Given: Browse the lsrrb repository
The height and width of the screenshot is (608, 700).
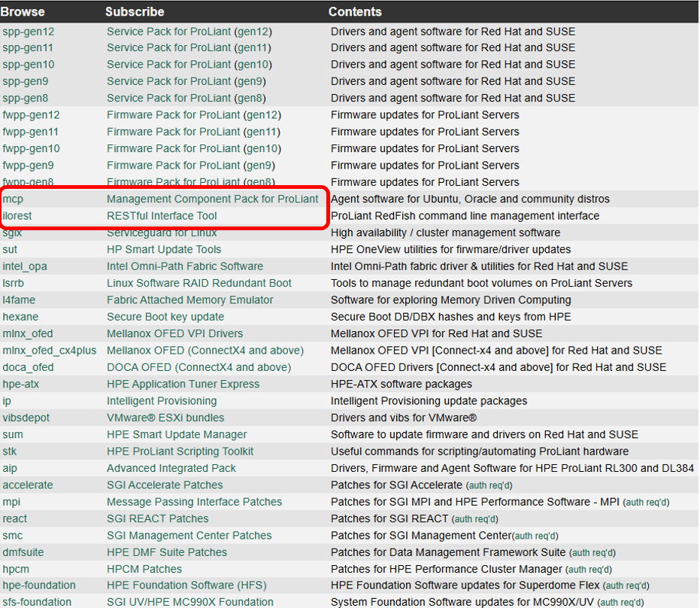Looking at the screenshot, I should point(13,283).
